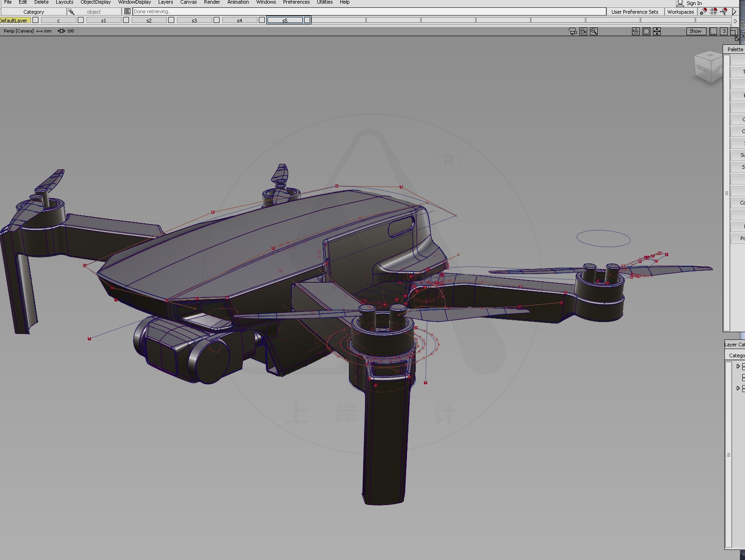The width and height of the screenshot is (745, 560).
Task: Toggle visibility checkbox beside DefaultLayer
Action: pos(35,20)
